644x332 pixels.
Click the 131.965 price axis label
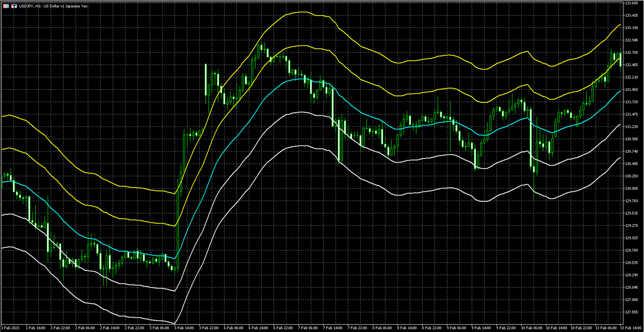coord(632,90)
